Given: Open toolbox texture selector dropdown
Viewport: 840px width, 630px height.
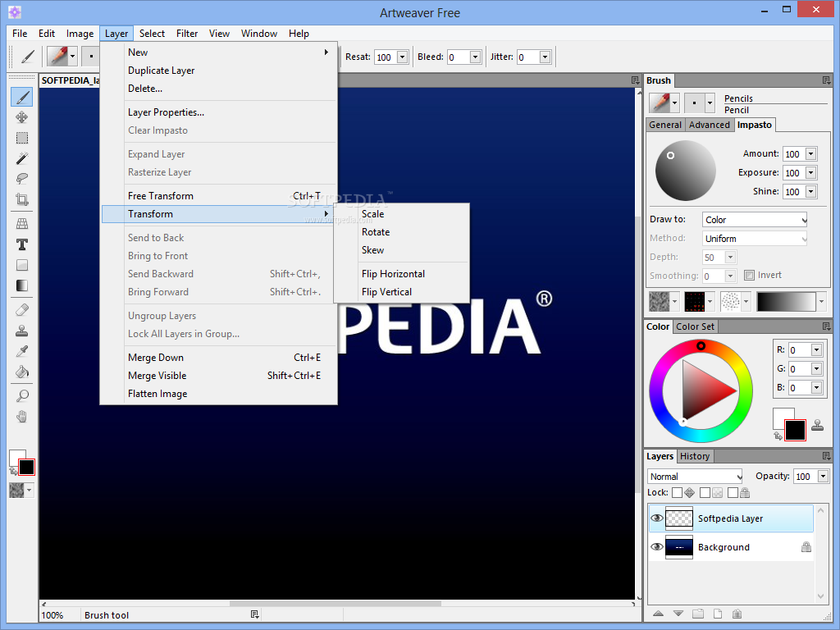Looking at the screenshot, I should (30, 491).
